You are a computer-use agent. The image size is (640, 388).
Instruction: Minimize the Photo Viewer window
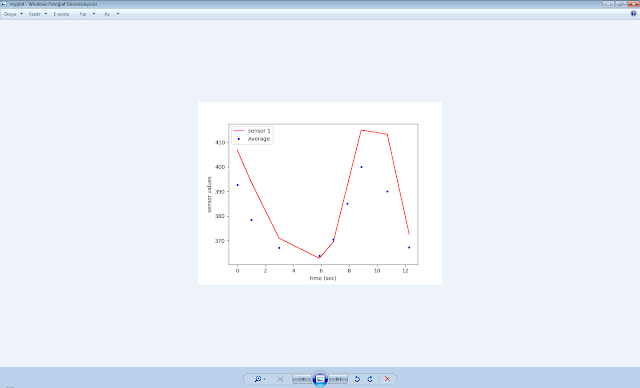coord(608,4)
